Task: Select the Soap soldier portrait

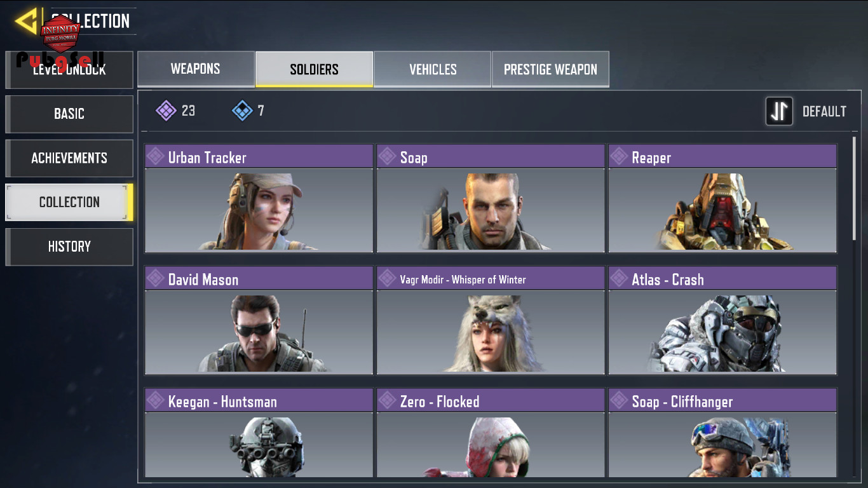Action: 491,210
